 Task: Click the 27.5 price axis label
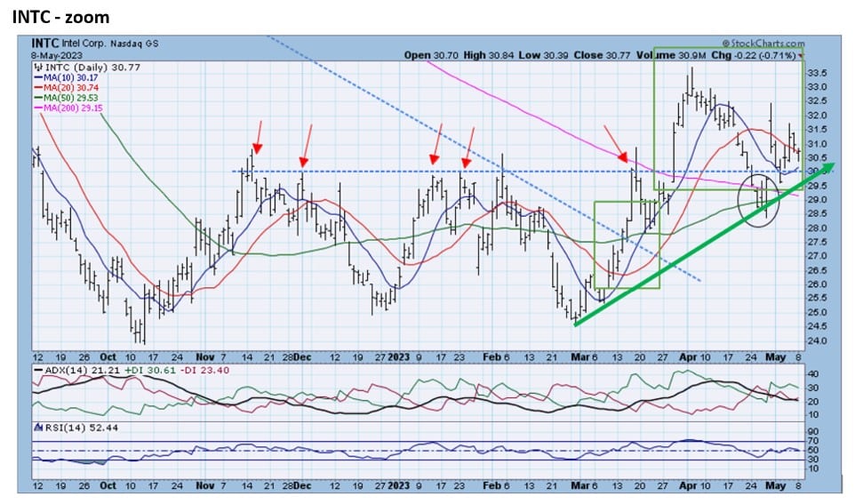click(819, 242)
